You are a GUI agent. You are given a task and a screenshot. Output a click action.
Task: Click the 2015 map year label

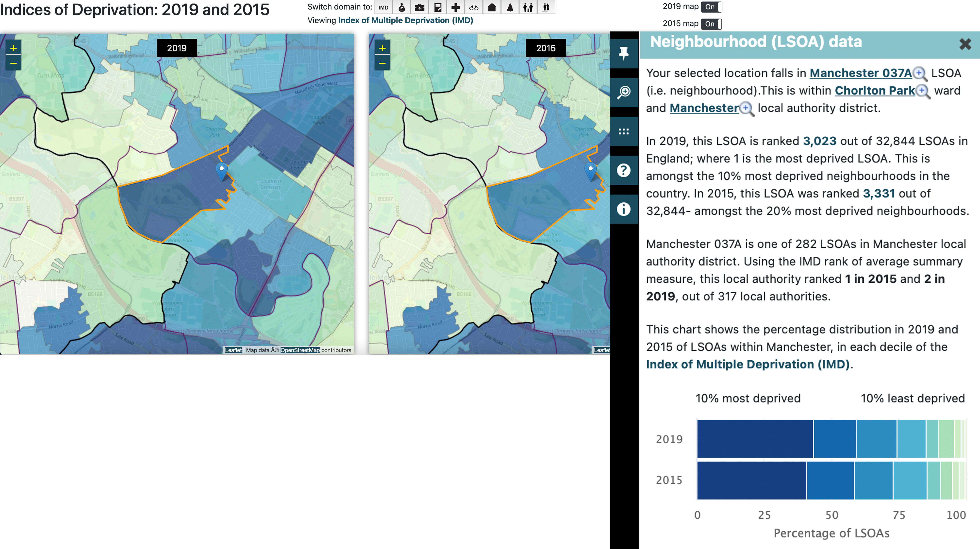pyautogui.click(x=546, y=48)
